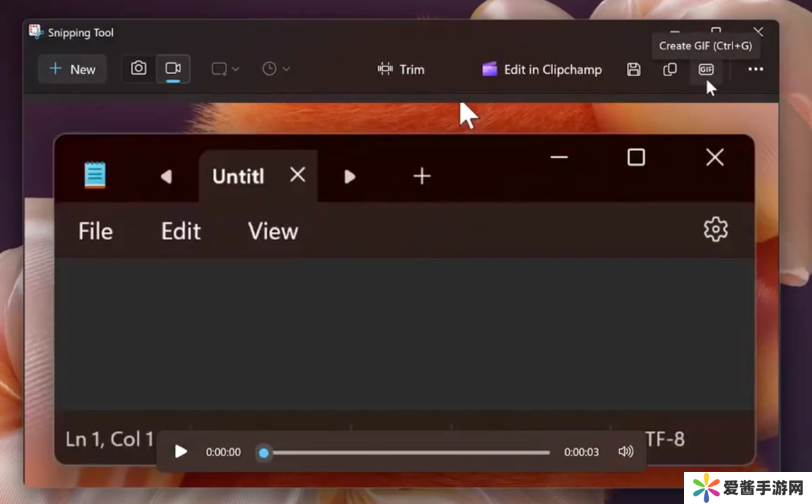Click the Edit in Clipchamp button
This screenshot has height=504, width=812.
542,69
